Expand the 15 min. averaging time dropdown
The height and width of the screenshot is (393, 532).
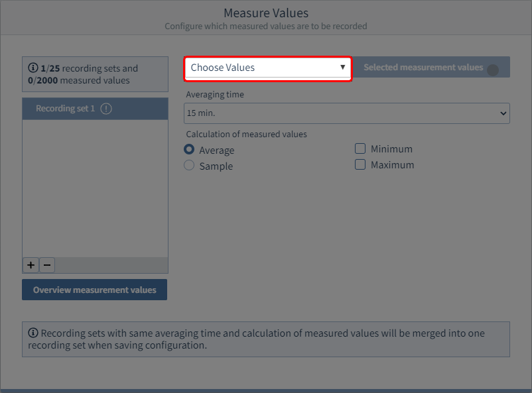coord(346,113)
